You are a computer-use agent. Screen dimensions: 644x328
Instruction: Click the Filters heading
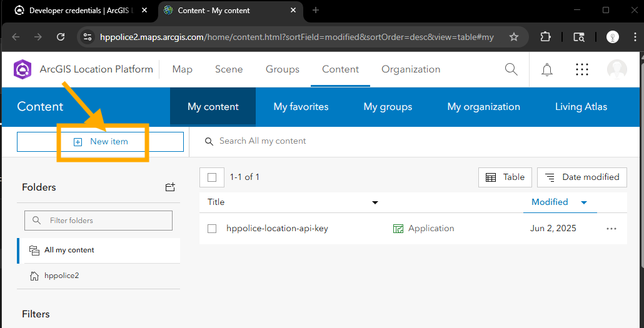[x=36, y=314]
